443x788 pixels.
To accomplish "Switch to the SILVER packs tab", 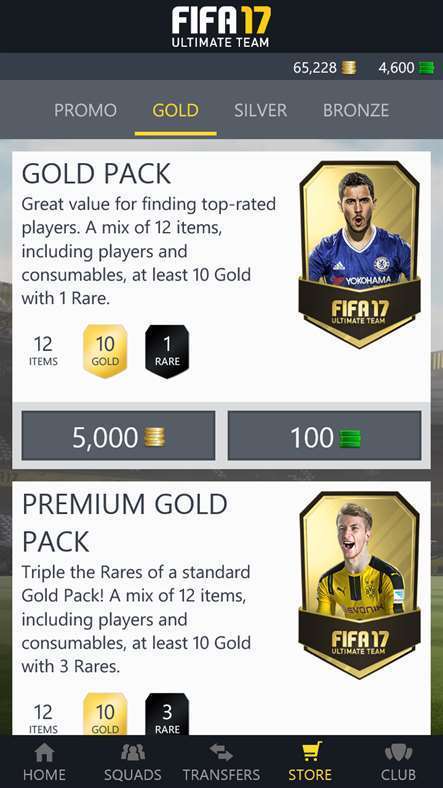I will [x=260, y=110].
